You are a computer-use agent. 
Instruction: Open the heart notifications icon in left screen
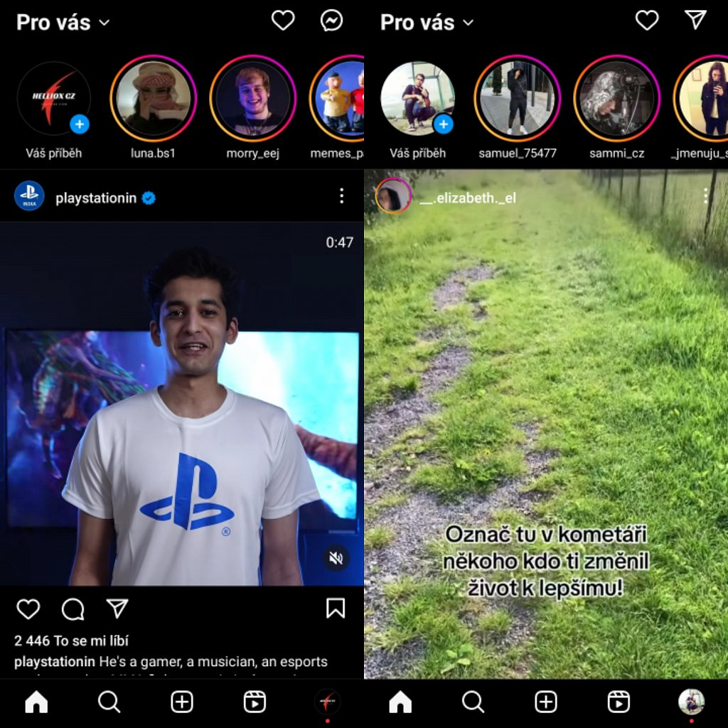[x=283, y=21]
